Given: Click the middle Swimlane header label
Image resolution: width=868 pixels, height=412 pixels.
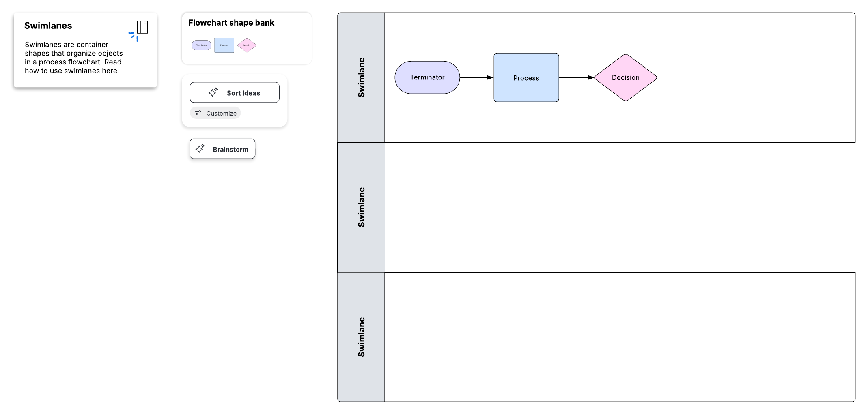Looking at the screenshot, I should pyautogui.click(x=361, y=207).
